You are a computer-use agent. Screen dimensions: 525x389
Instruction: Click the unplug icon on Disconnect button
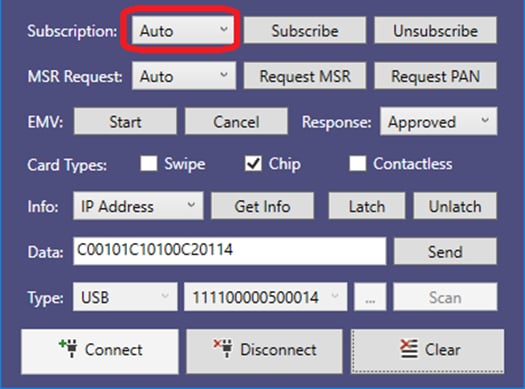(223, 348)
